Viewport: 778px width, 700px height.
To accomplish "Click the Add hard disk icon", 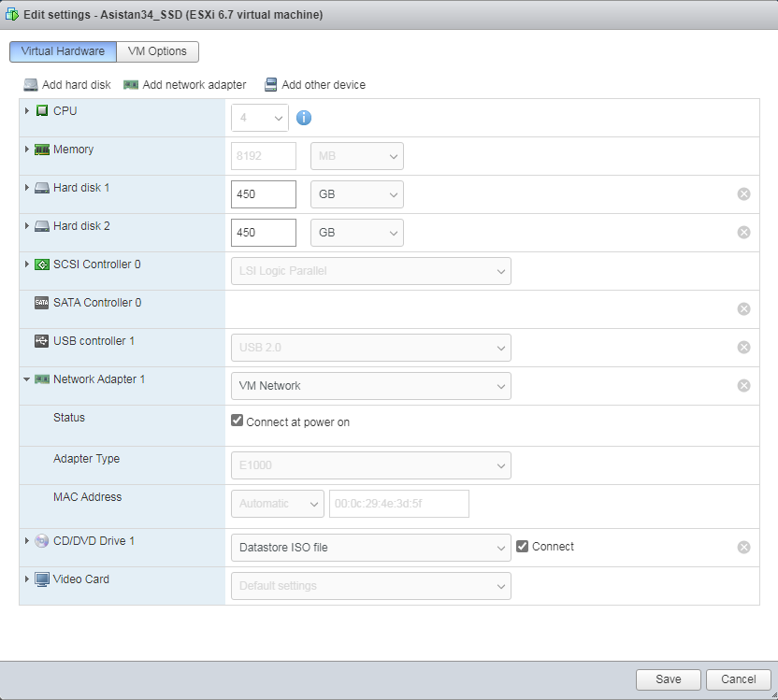I will click(31, 85).
